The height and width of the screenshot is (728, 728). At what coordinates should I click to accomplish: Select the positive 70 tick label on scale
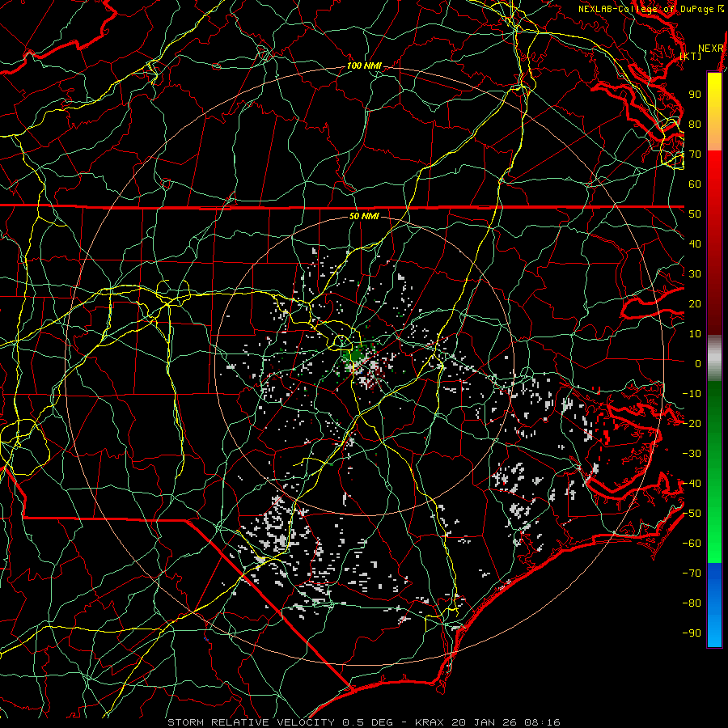tap(695, 154)
